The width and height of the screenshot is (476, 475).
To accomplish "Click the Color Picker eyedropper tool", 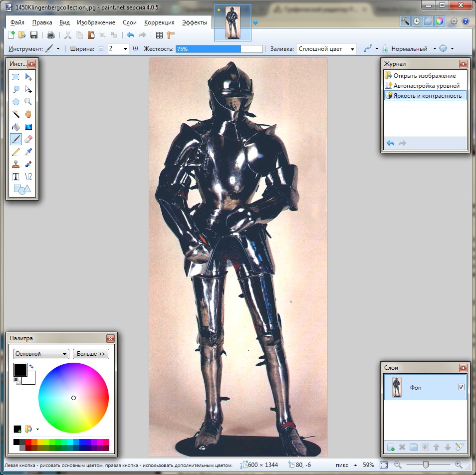I will click(x=28, y=151).
